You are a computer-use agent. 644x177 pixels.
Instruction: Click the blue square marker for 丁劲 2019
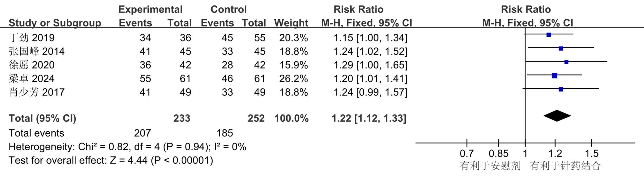pyautogui.click(x=549, y=35)
